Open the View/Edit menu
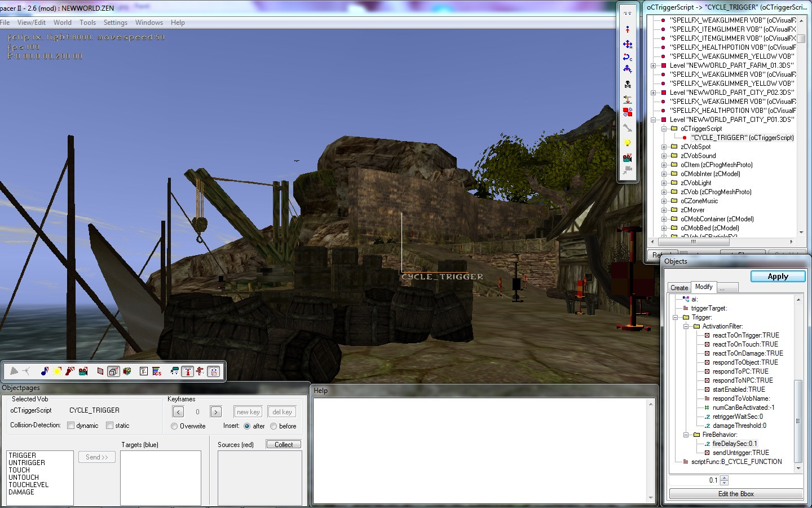This screenshot has height=508, width=812. point(32,23)
